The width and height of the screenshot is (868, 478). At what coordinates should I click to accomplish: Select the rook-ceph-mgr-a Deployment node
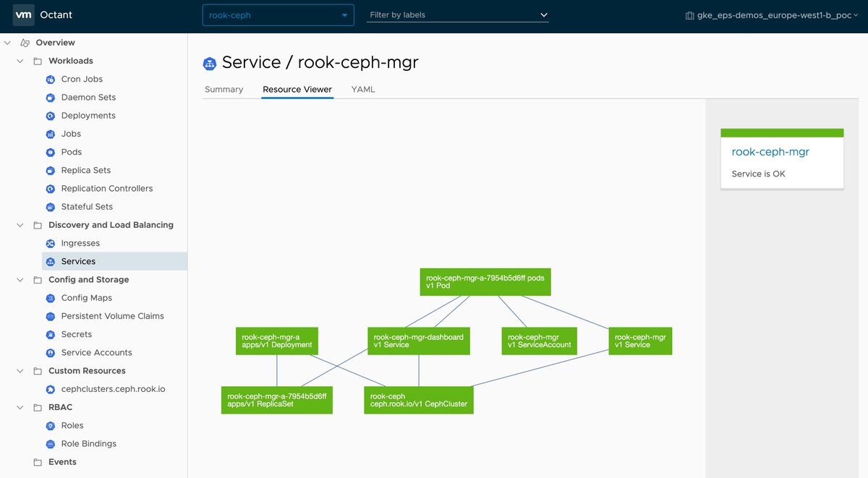point(277,341)
